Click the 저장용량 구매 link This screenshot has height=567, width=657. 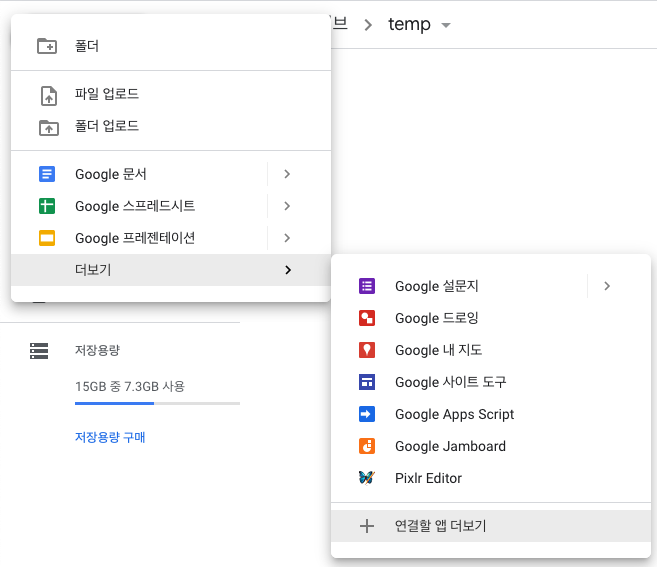pos(110,437)
